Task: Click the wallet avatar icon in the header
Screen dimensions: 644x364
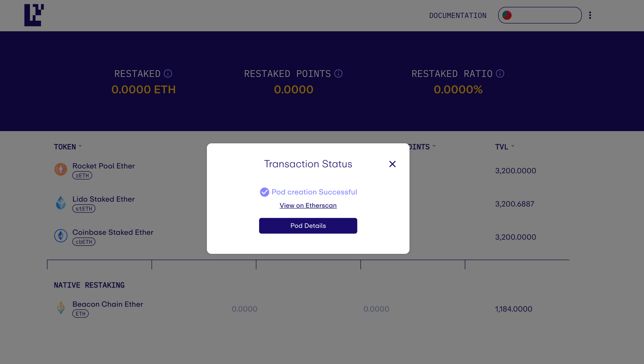Action: [506, 15]
